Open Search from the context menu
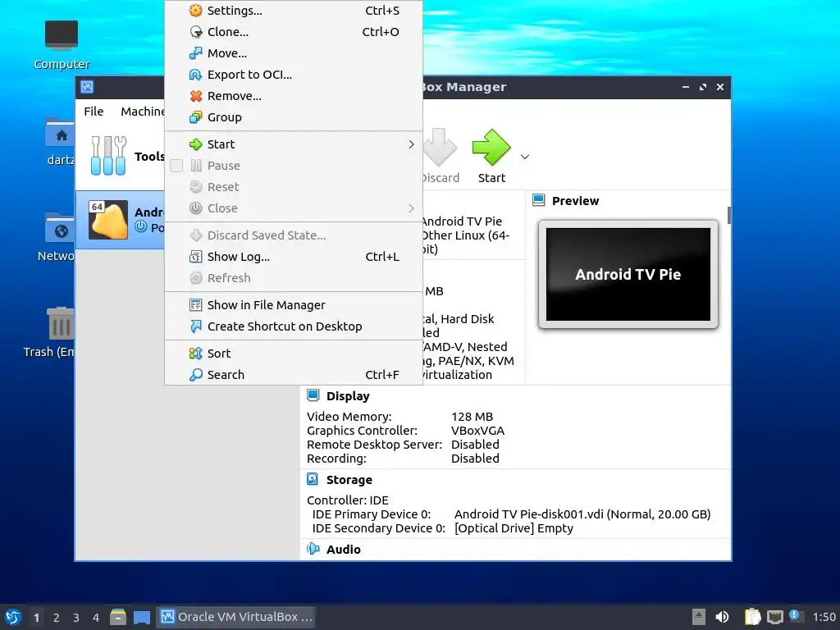 (294, 375)
